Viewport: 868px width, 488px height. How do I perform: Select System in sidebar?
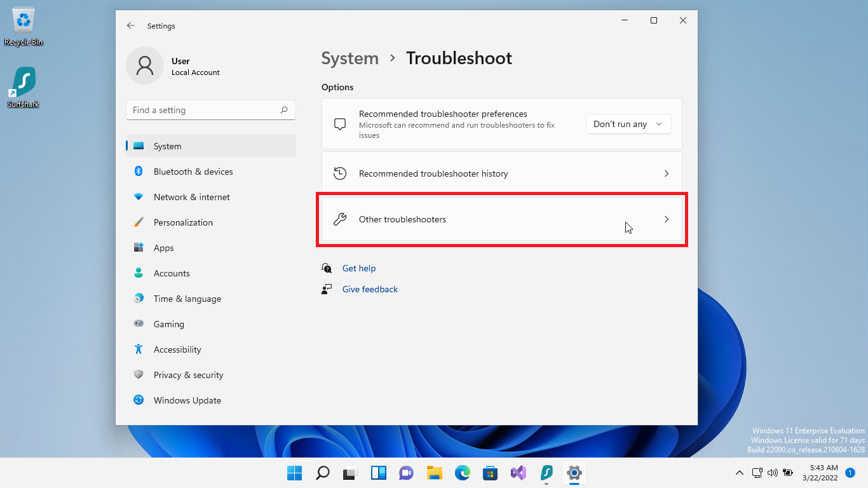pos(211,146)
